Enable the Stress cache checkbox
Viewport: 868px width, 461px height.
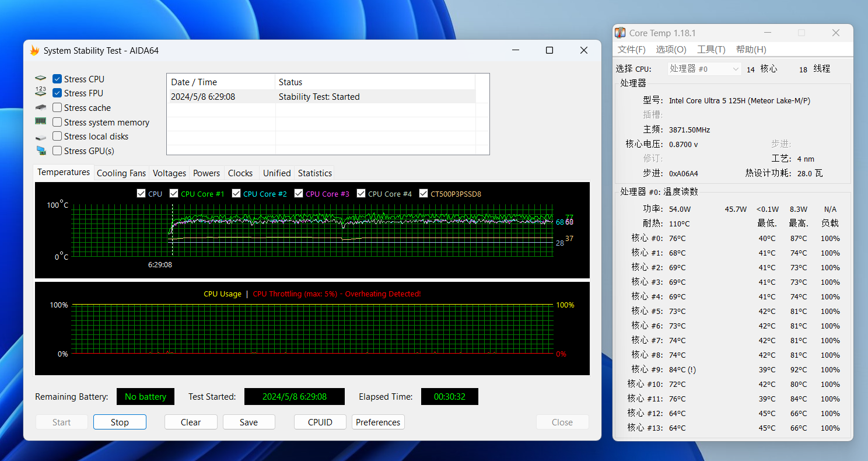(57, 107)
